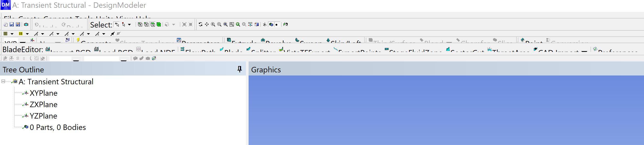Click the Undo arrow icon

click(x=37, y=25)
